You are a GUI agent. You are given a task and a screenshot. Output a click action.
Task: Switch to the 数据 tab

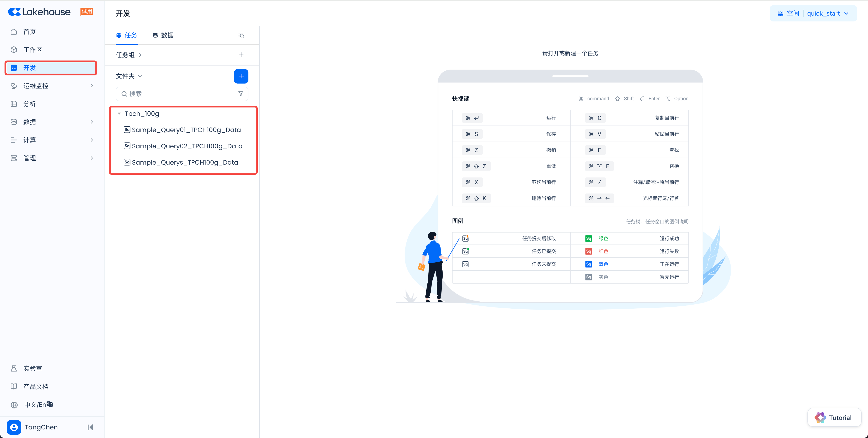pos(163,35)
